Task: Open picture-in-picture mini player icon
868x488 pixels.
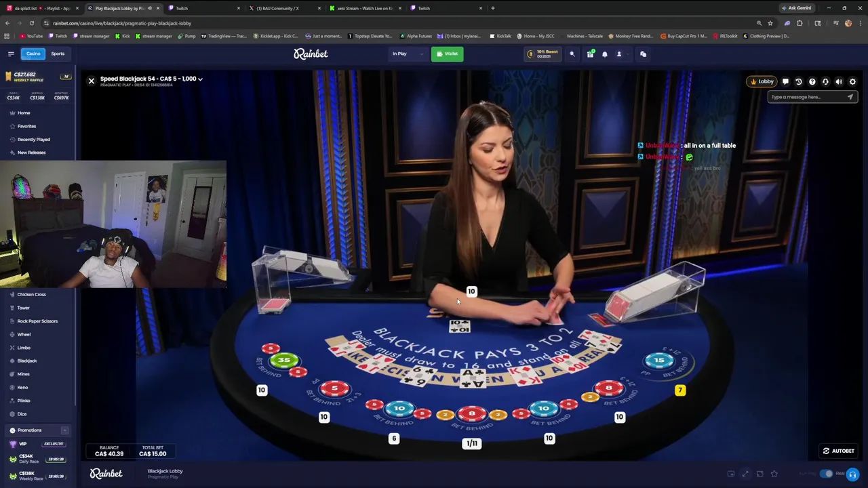Action: pos(731,474)
